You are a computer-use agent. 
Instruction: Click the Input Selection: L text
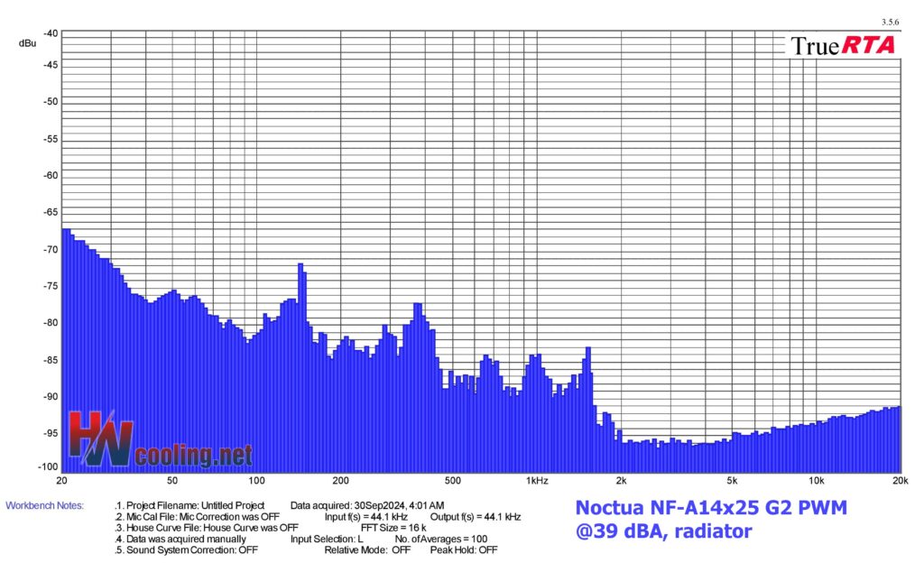[326, 539]
